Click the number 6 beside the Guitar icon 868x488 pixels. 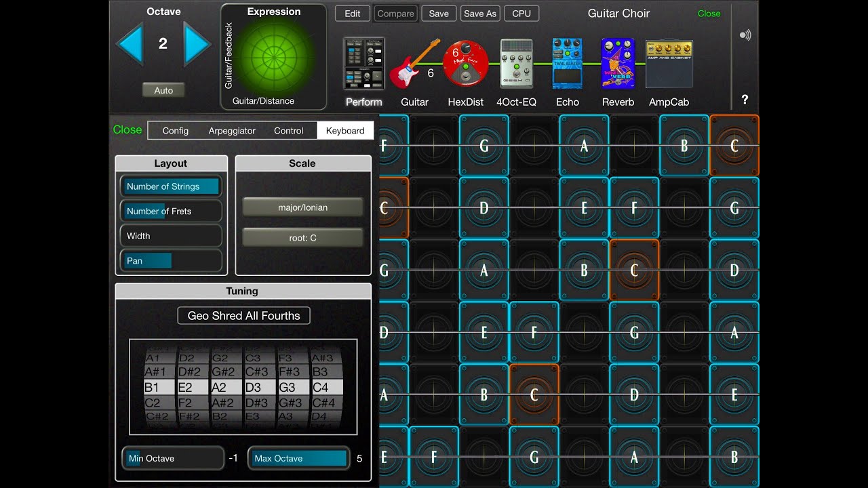click(431, 73)
